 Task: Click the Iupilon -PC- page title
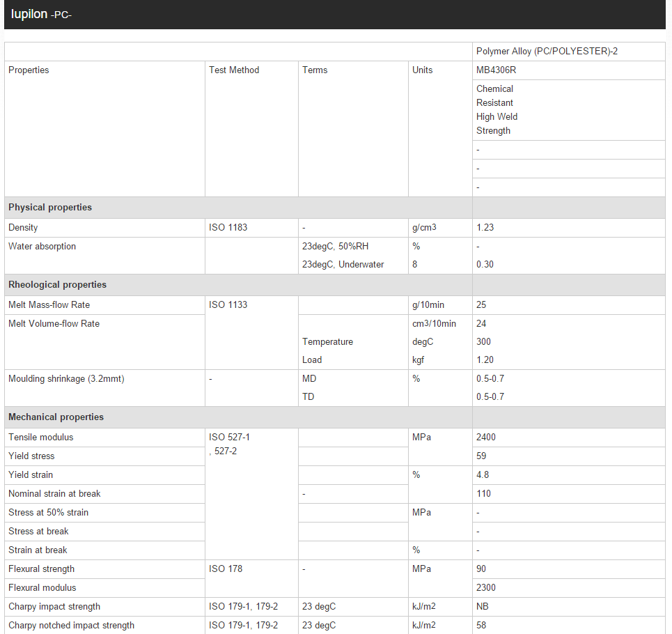tap(42, 15)
